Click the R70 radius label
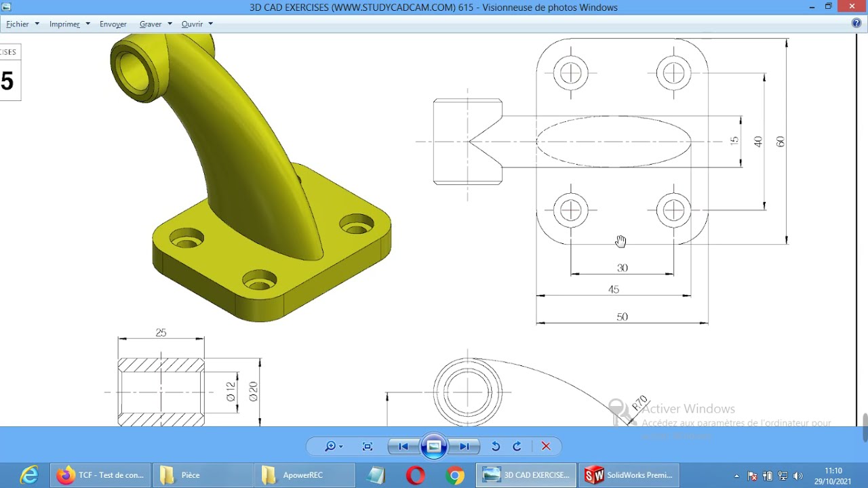 [x=639, y=403]
